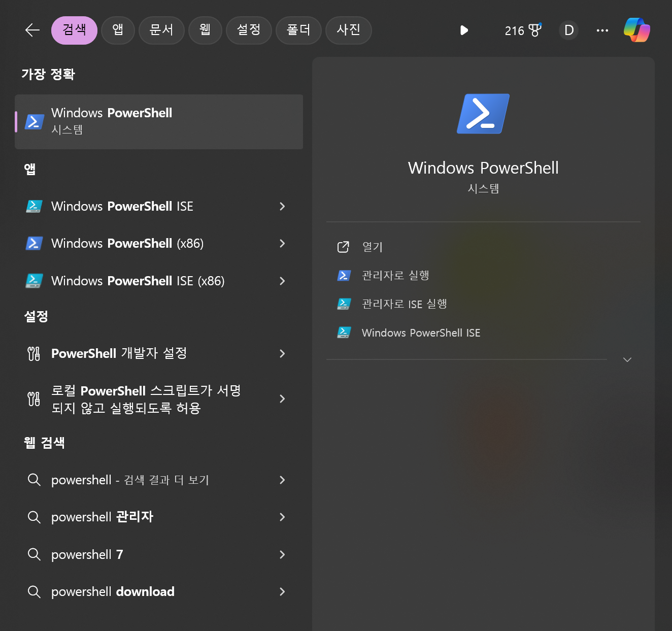Screen dimensions: 672x631
Task: Switch to the 앱 filter tab
Action: click(118, 30)
